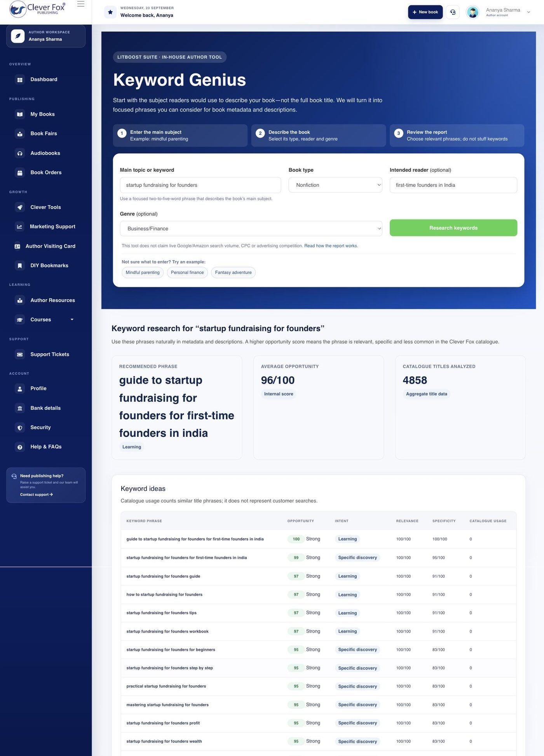Open the Security shield icon
Image resolution: width=544 pixels, height=756 pixels.
coord(20,428)
